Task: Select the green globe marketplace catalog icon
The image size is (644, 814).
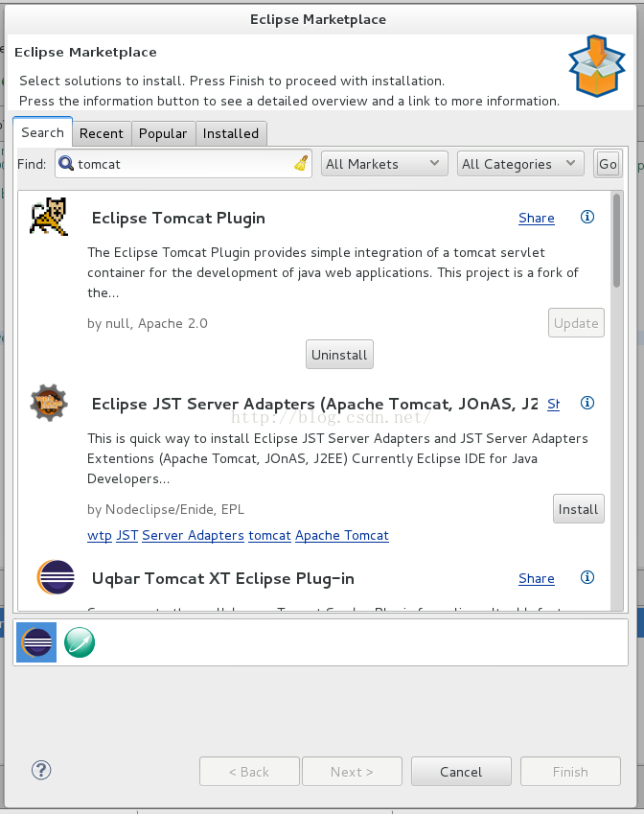Action: tap(80, 642)
